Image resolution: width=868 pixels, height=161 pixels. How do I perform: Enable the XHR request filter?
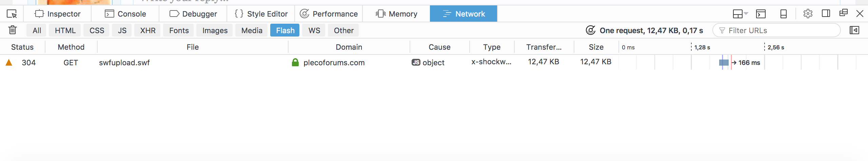tap(148, 30)
